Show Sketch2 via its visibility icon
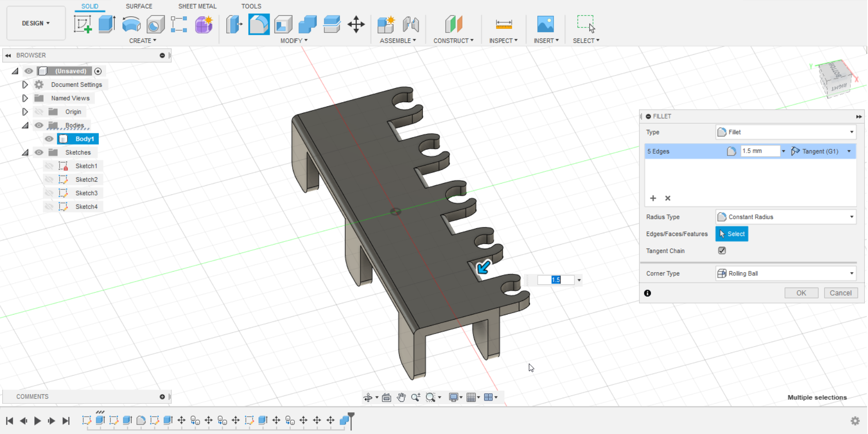The image size is (868, 434). click(x=49, y=179)
